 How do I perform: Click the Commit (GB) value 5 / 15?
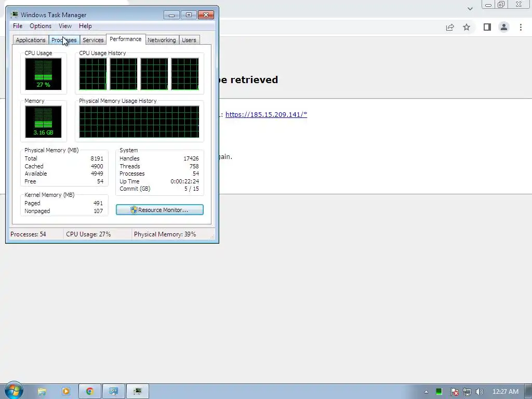tap(192, 189)
